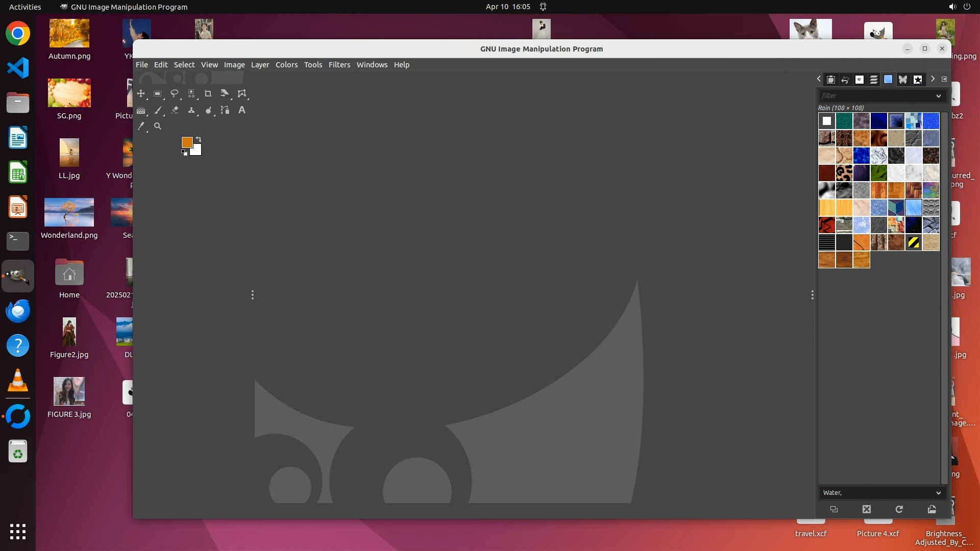The image size is (980, 551).
Task: Select the Free Select lasso tool
Action: click(x=175, y=94)
